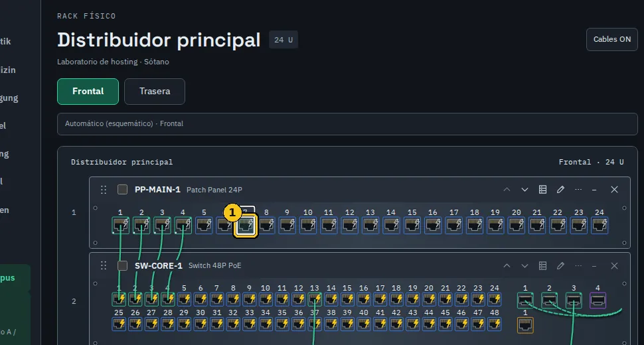Select SW-CORE-1 PoE port 48

click(494, 324)
